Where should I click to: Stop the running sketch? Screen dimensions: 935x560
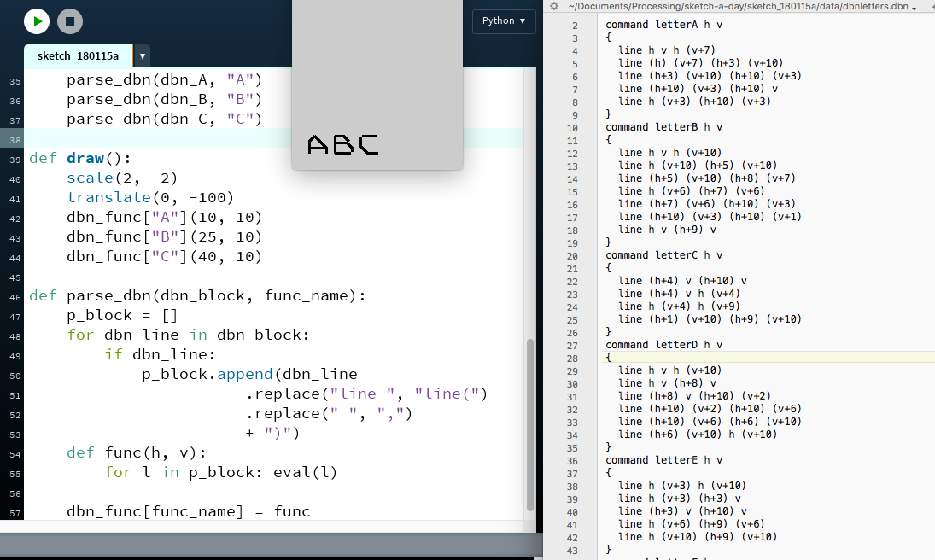pyautogui.click(x=70, y=21)
